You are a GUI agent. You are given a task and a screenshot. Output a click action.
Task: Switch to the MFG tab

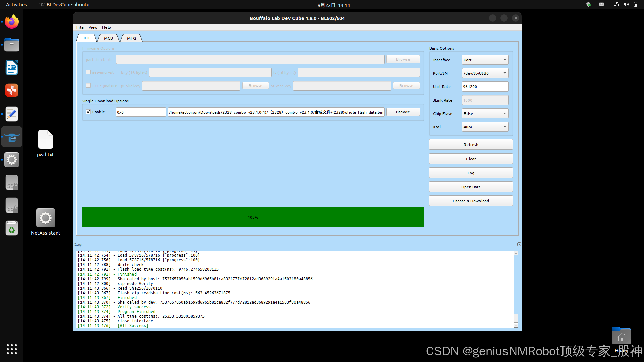click(131, 38)
